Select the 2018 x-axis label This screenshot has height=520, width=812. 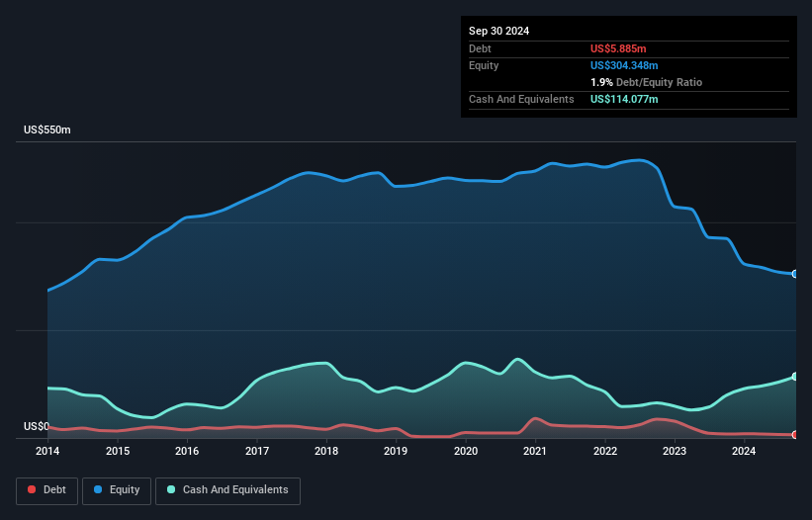click(326, 451)
